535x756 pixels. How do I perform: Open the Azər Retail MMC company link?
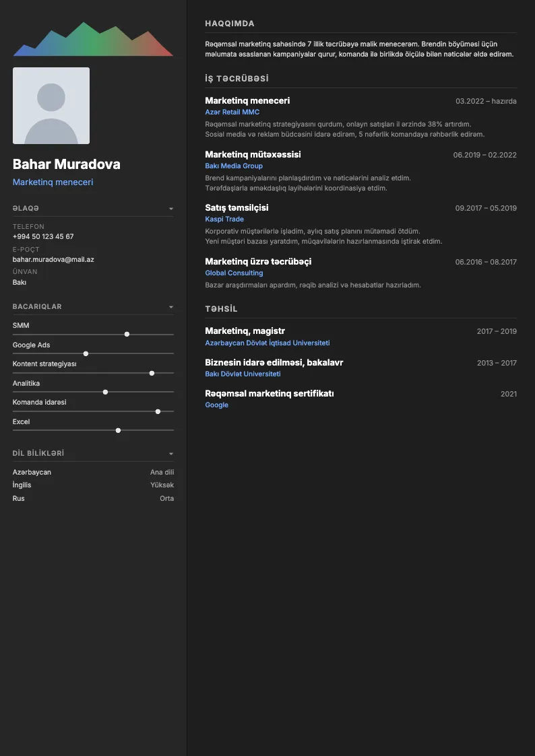tap(232, 112)
